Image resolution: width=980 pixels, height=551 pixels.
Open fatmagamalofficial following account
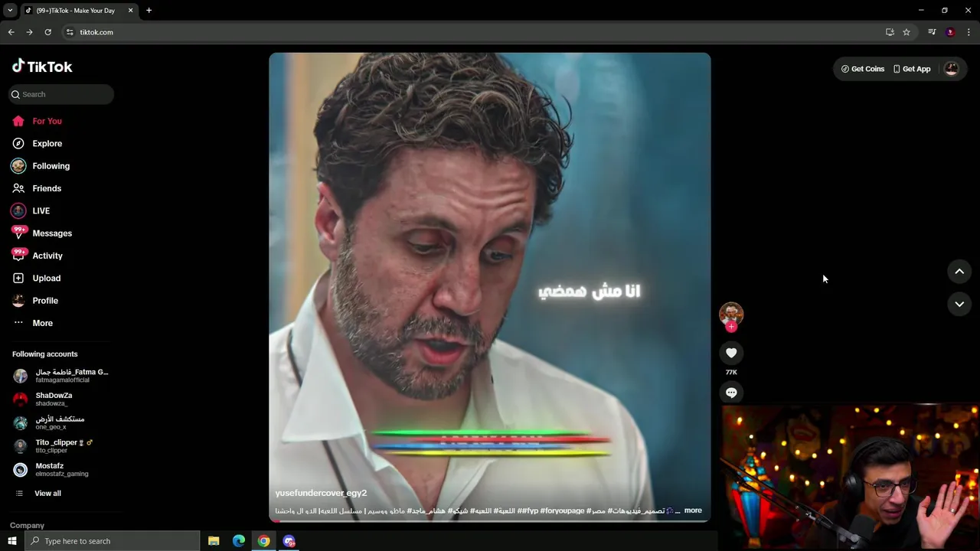coord(61,376)
